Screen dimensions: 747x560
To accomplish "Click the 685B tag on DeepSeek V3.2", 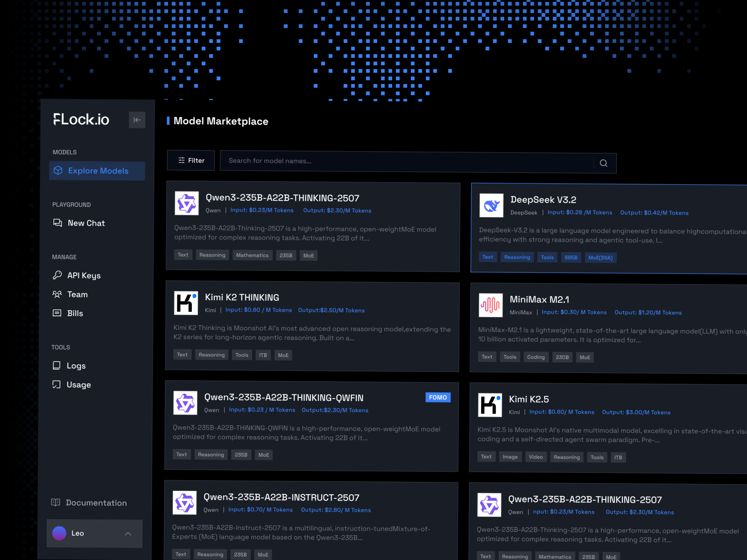I will (x=571, y=258).
